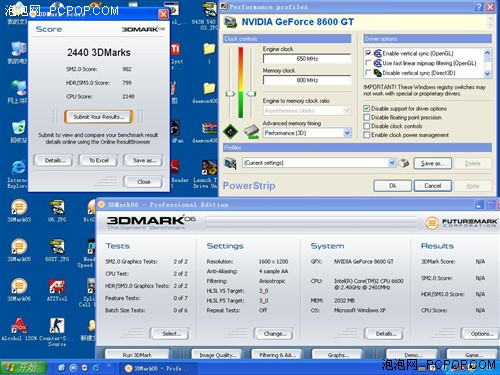
Task: Click Ok in Performance profiles dialog
Action: click(x=393, y=186)
